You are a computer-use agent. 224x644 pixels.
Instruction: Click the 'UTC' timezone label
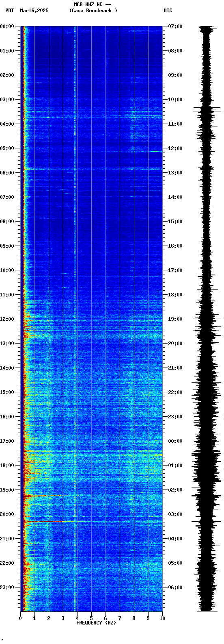coord(168,11)
